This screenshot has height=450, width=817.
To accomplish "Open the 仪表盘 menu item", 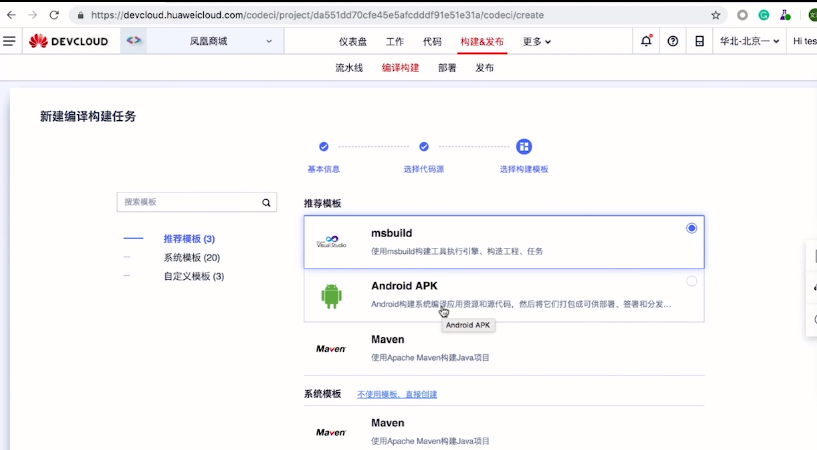I will point(353,42).
